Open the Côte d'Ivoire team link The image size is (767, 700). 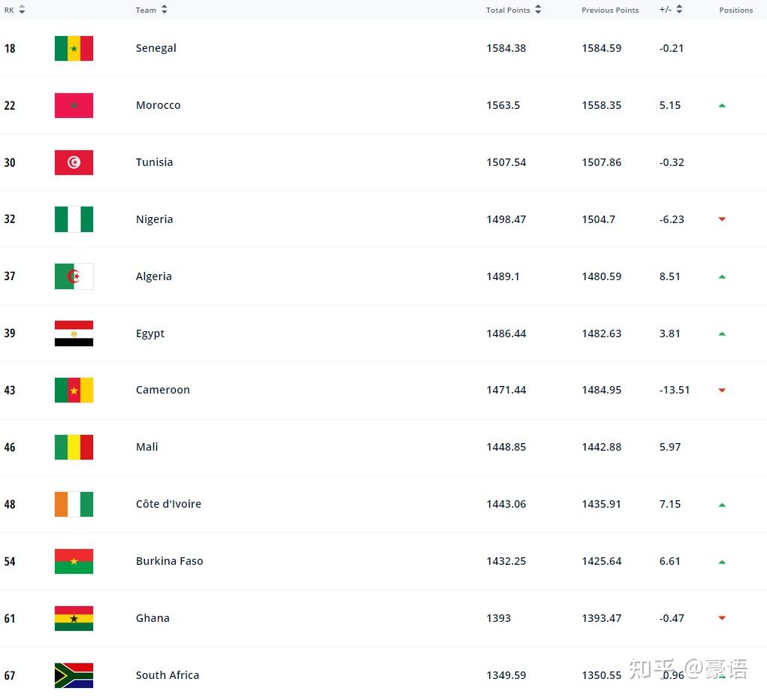tap(168, 504)
